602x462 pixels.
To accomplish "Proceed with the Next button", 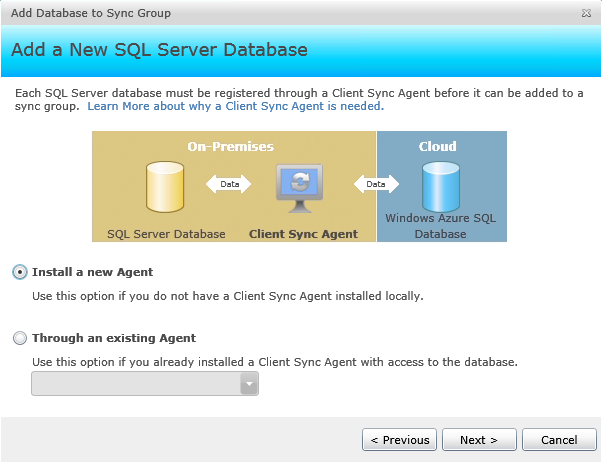I will [479, 440].
